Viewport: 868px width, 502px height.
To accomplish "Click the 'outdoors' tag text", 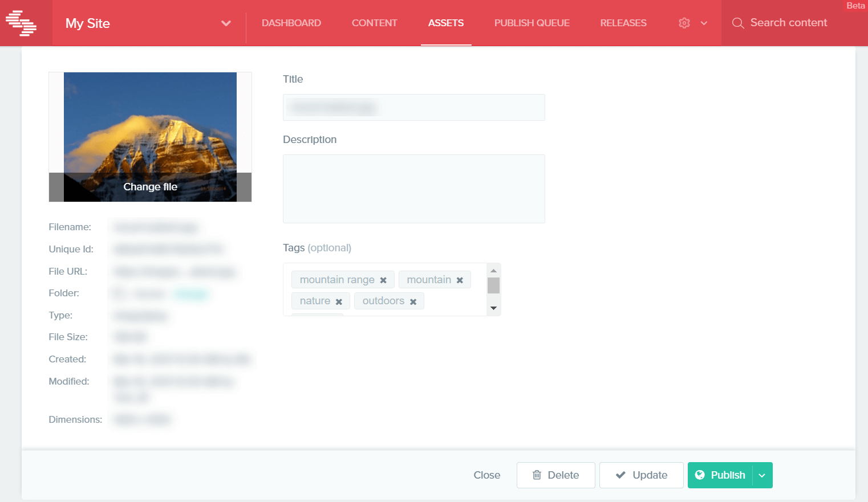I will [383, 301].
